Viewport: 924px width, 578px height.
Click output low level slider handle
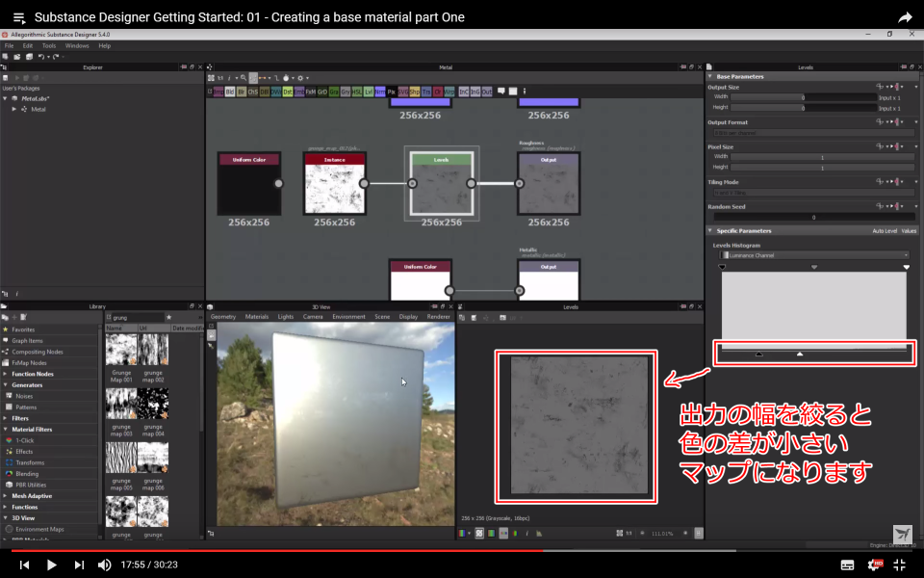(x=759, y=354)
